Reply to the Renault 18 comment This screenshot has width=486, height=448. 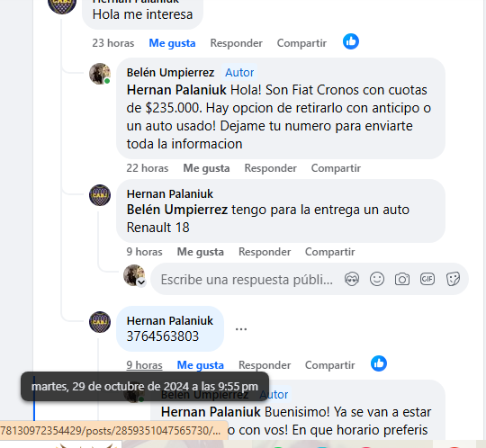pyautogui.click(x=265, y=252)
